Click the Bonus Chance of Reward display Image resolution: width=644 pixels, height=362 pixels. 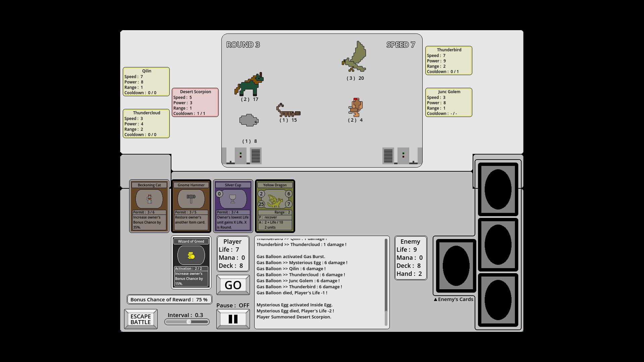(169, 299)
